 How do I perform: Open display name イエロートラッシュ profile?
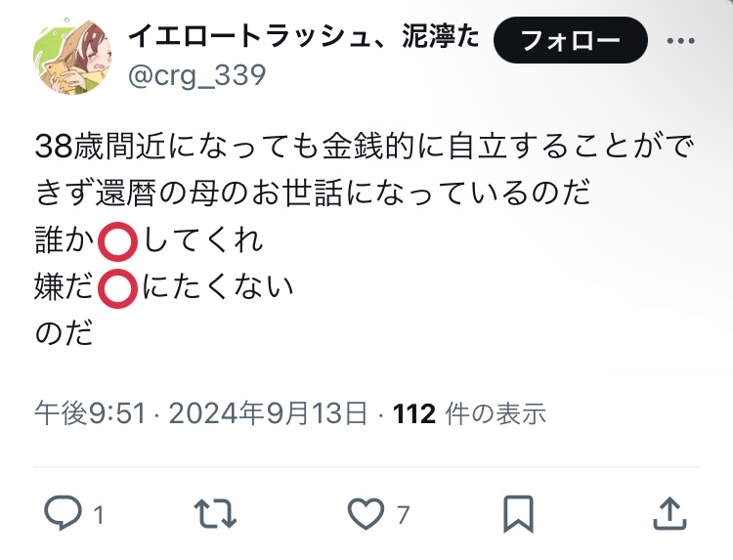303,36
